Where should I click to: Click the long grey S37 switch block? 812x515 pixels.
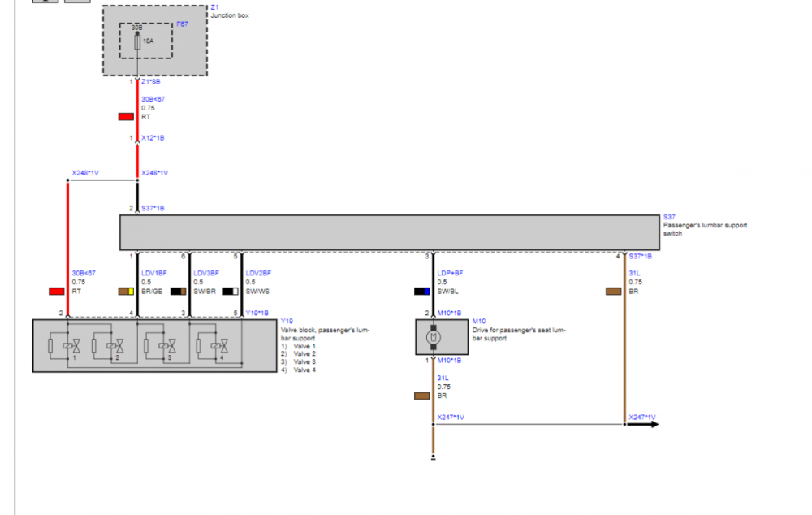(x=390, y=233)
